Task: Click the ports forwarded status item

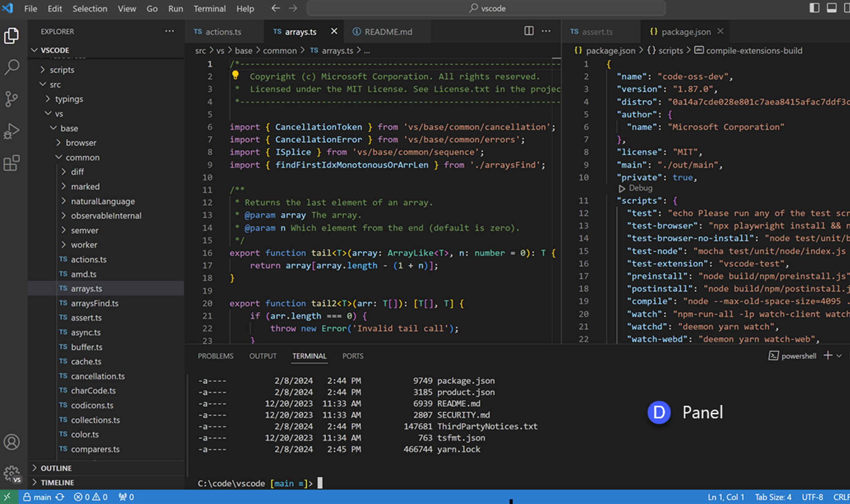Action: (126, 497)
